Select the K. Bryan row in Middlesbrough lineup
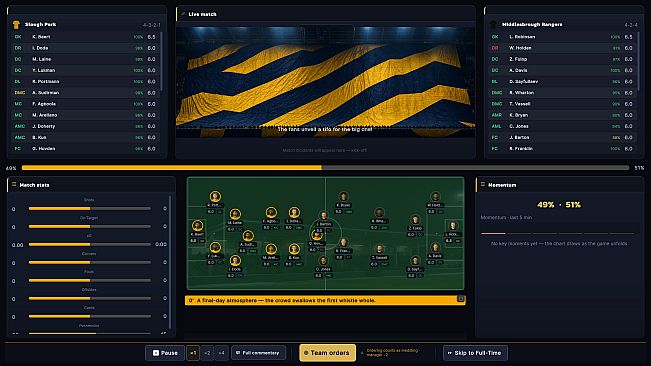This screenshot has height=366, width=651. point(562,115)
